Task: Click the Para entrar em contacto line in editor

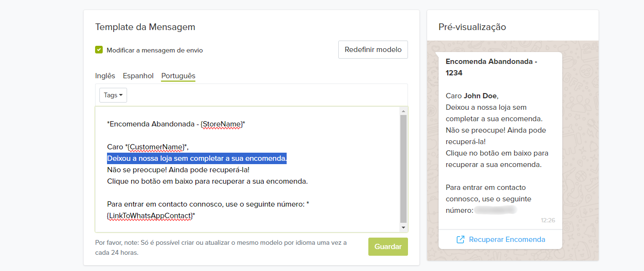Action: (208, 204)
